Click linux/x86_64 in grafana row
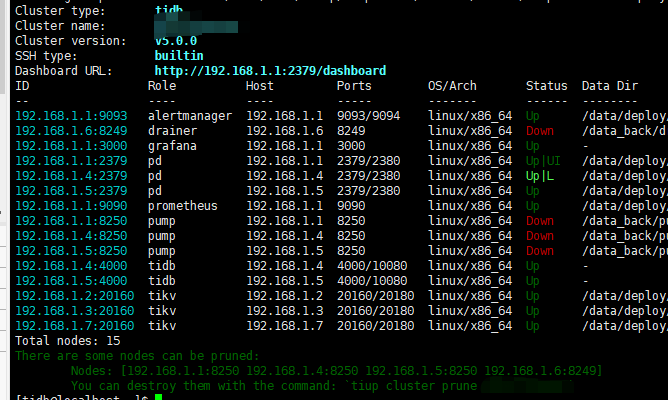The height and width of the screenshot is (400, 668). tap(470, 146)
